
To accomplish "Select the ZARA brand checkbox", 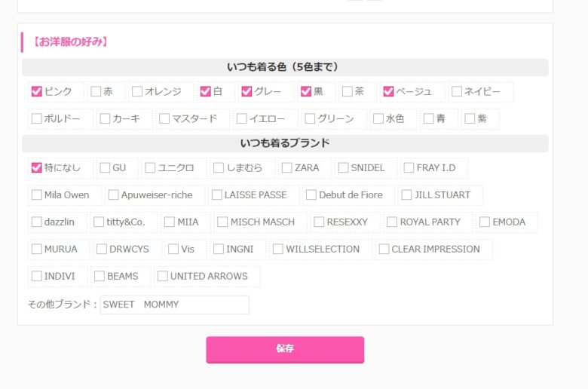I will point(286,168).
